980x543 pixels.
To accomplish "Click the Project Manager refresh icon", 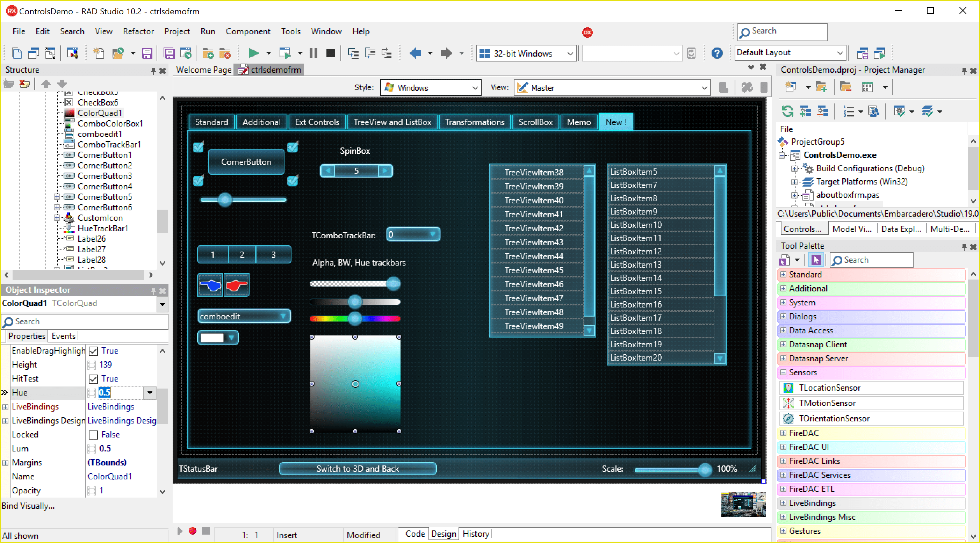I will click(787, 111).
